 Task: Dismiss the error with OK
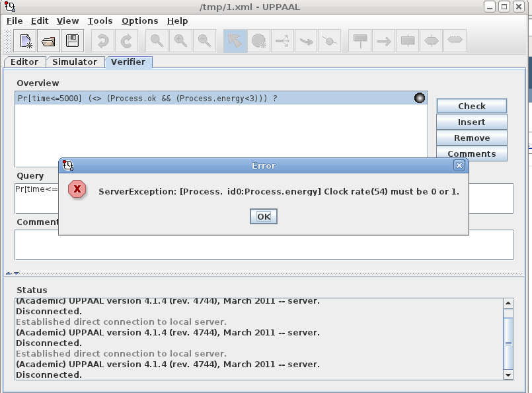(264, 216)
